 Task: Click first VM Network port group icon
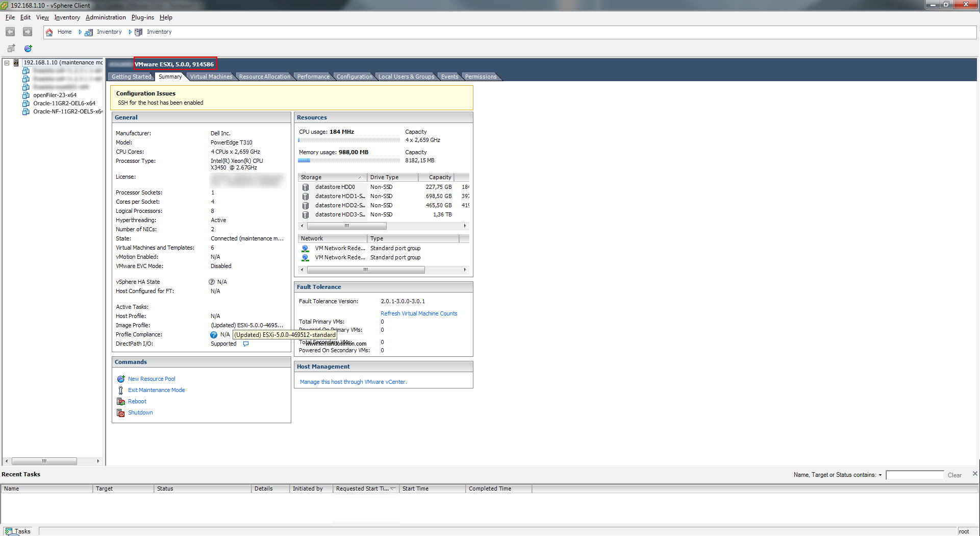pyautogui.click(x=305, y=249)
